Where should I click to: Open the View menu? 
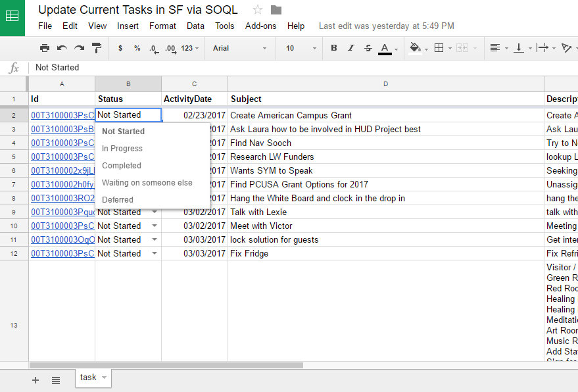click(x=97, y=26)
